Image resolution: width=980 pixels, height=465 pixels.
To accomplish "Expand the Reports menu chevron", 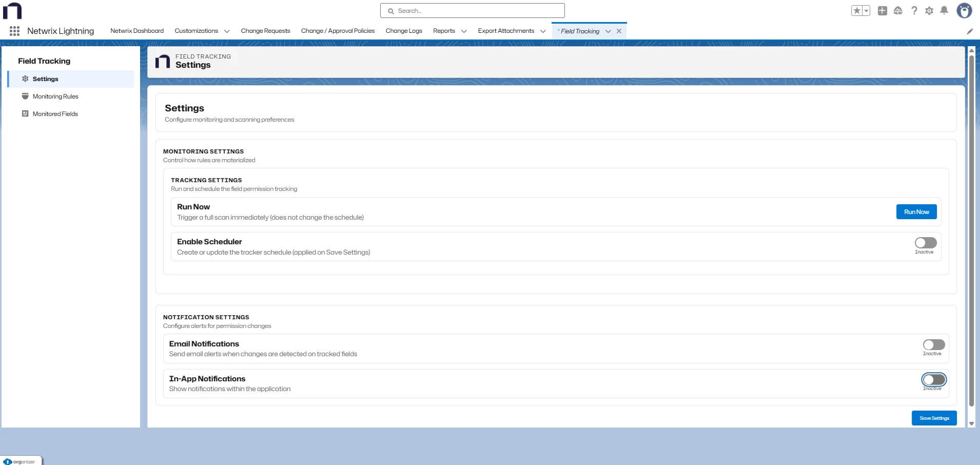I will [x=464, y=31].
